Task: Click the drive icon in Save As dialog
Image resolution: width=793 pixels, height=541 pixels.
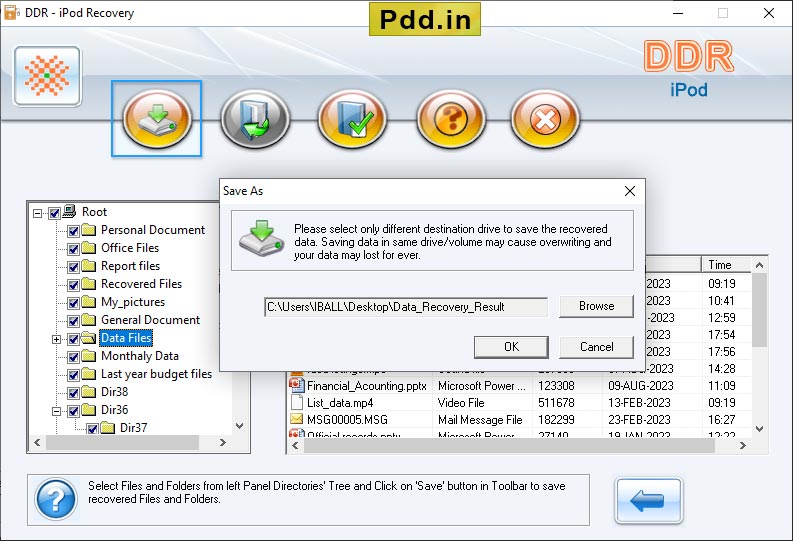Action: [261, 238]
